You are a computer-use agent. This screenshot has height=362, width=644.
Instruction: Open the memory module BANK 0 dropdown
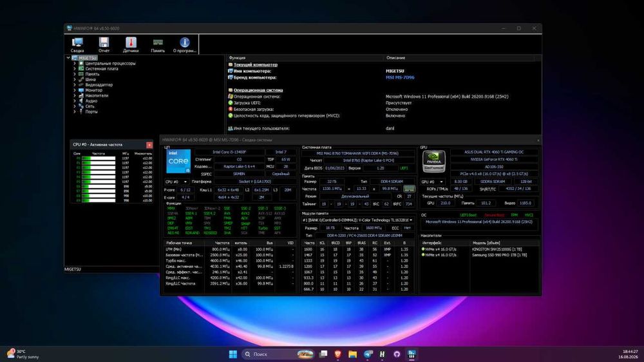(357, 220)
